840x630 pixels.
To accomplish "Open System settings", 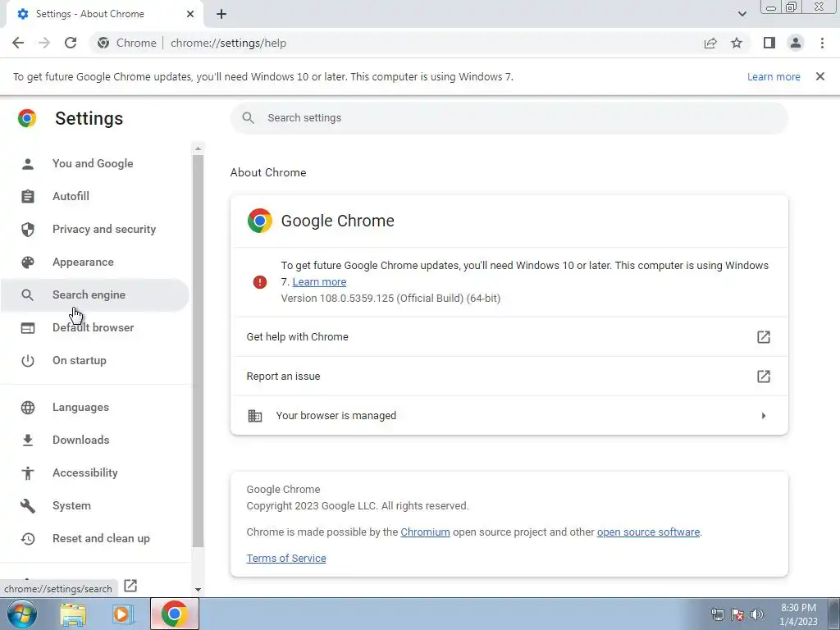I will point(94,505).
